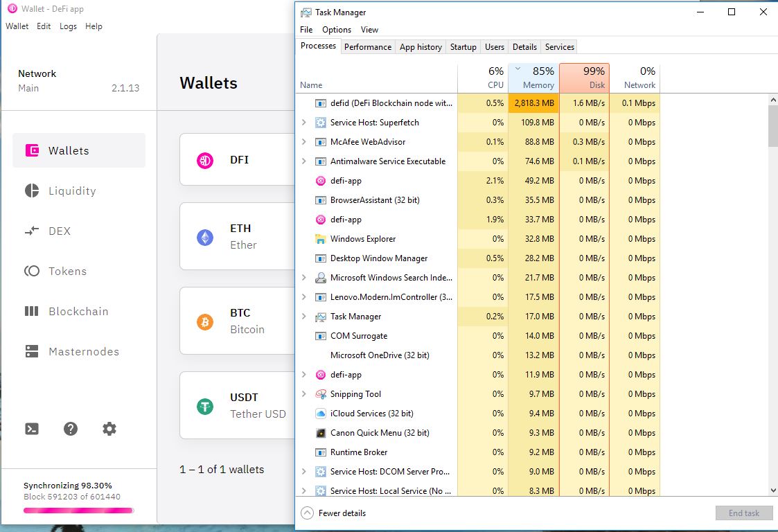This screenshot has width=778, height=532.
Task: Select the BTC Bitcoin coin icon
Action: coord(205,322)
